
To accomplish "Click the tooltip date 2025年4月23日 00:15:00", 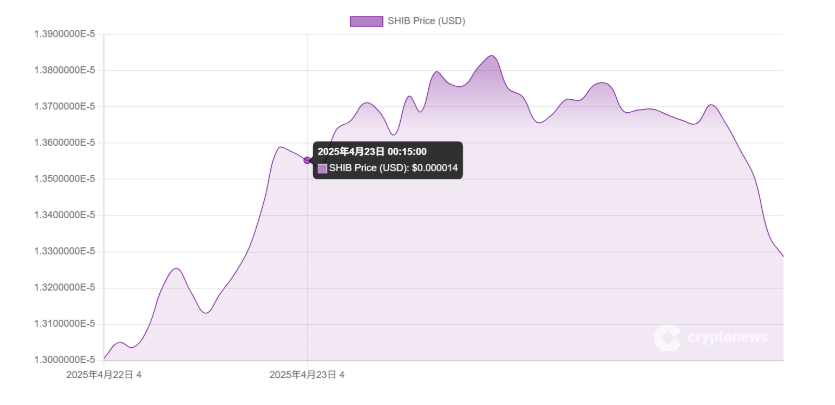I will 372,151.
